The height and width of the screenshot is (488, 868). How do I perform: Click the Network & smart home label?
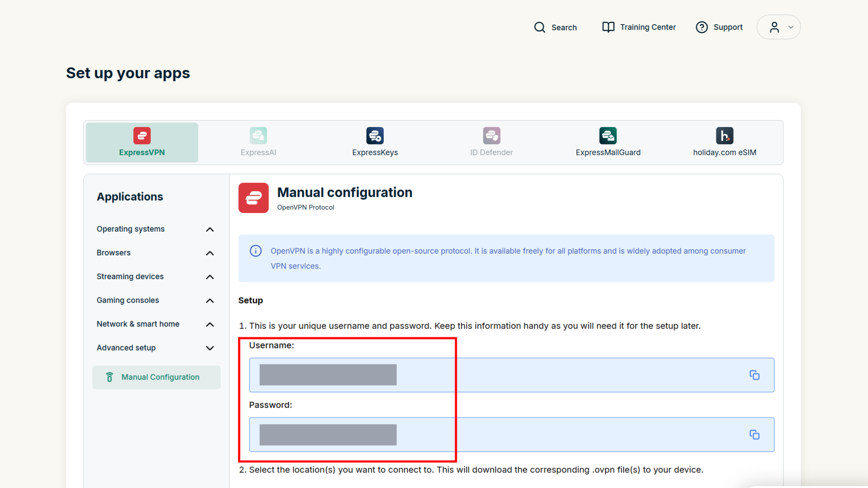138,324
